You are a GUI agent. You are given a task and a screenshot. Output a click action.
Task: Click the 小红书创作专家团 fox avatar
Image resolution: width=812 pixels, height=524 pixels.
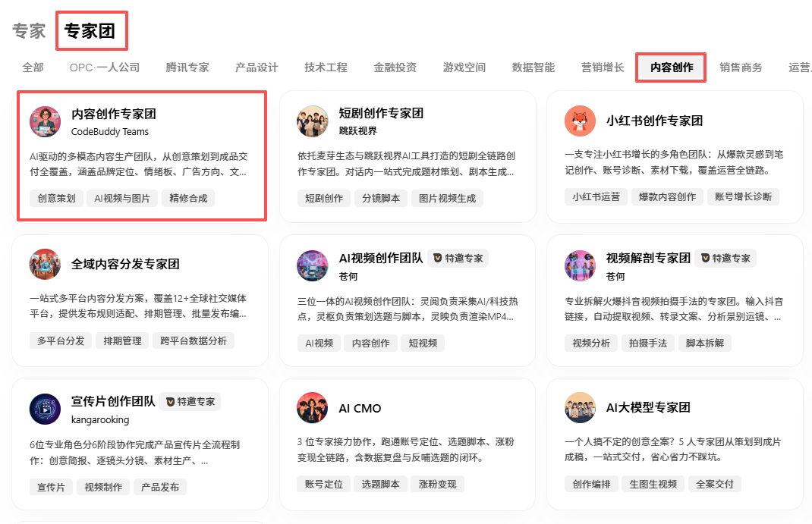580,121
